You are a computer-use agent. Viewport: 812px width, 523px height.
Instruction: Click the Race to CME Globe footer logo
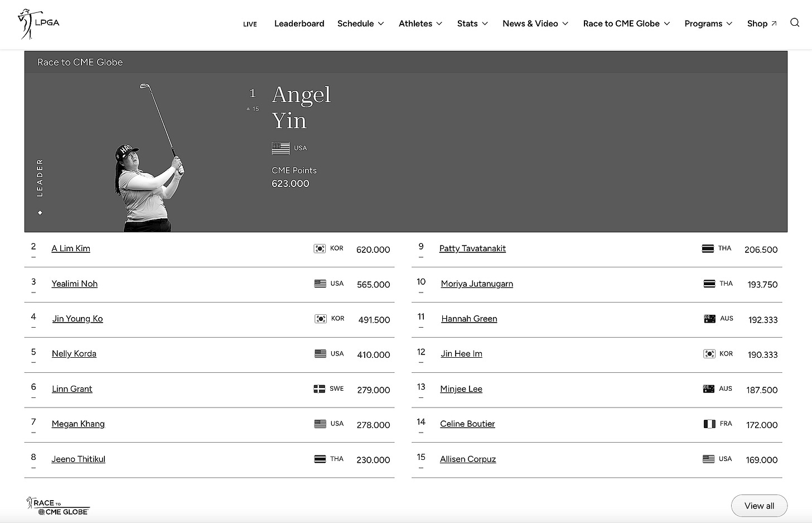click(58, 506)
